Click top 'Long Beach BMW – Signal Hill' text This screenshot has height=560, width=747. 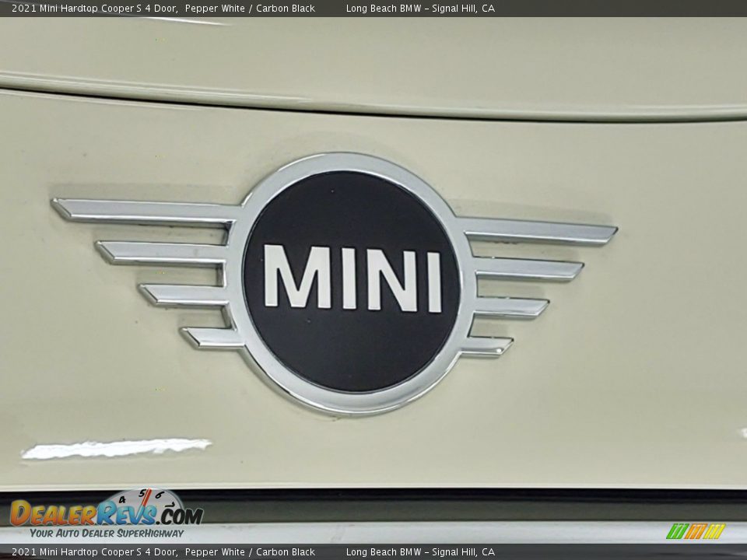tap(420, 9)
